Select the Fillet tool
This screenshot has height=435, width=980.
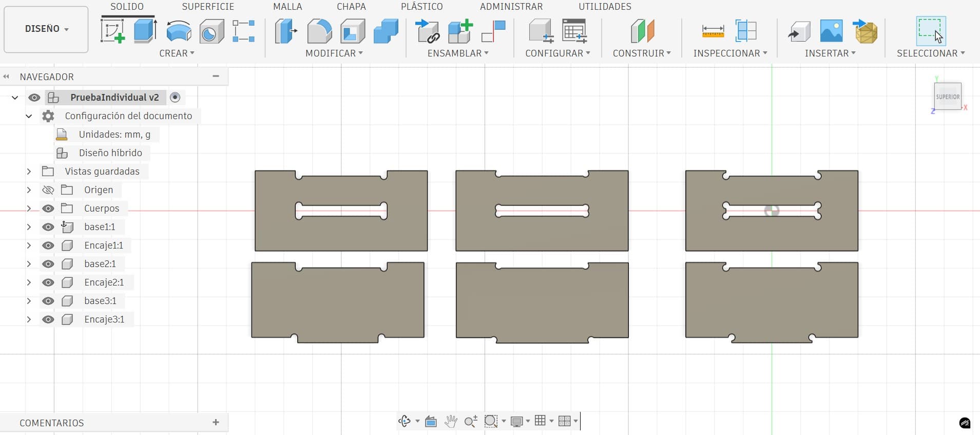319,30
